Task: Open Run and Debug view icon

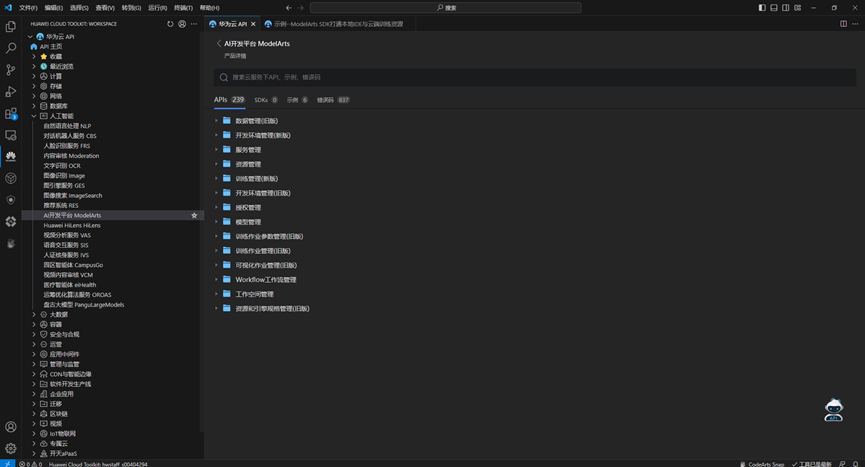Action: click(x=10, y=92)
